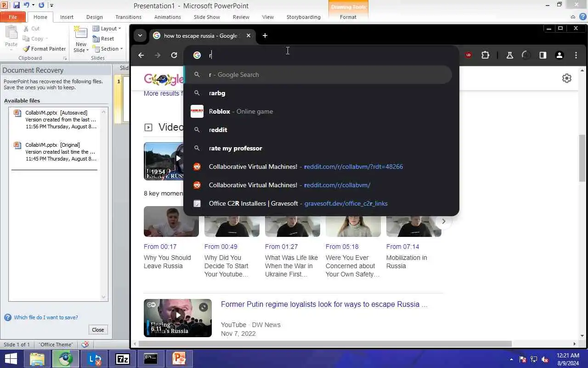This screenshot has width=588, height=368.
Task: Open the Chrome Extensions puzzle icon
Action: (485, 55)
